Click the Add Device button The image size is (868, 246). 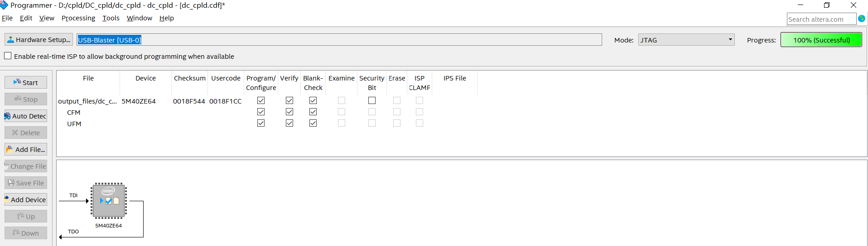(x=26, y=199)
